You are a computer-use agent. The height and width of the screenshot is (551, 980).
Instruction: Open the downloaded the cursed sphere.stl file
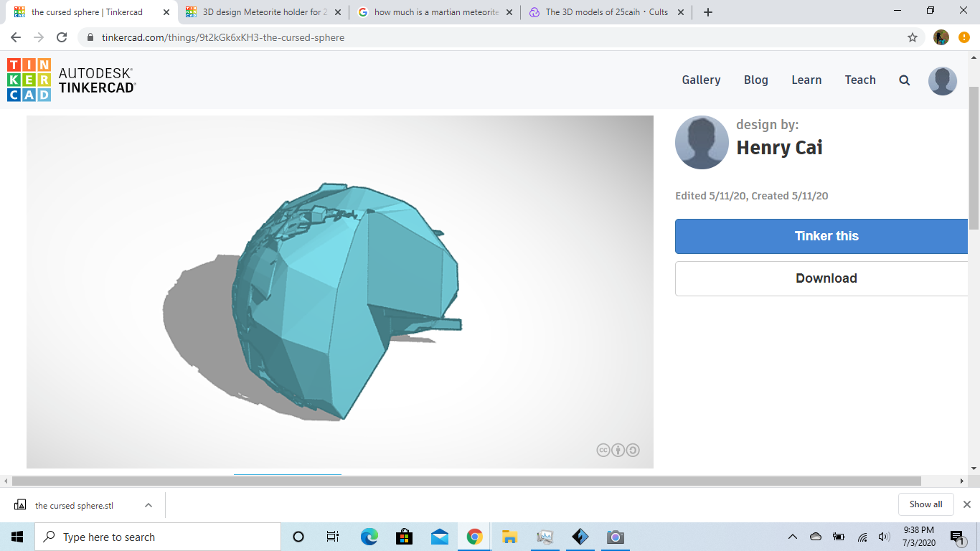74,505
